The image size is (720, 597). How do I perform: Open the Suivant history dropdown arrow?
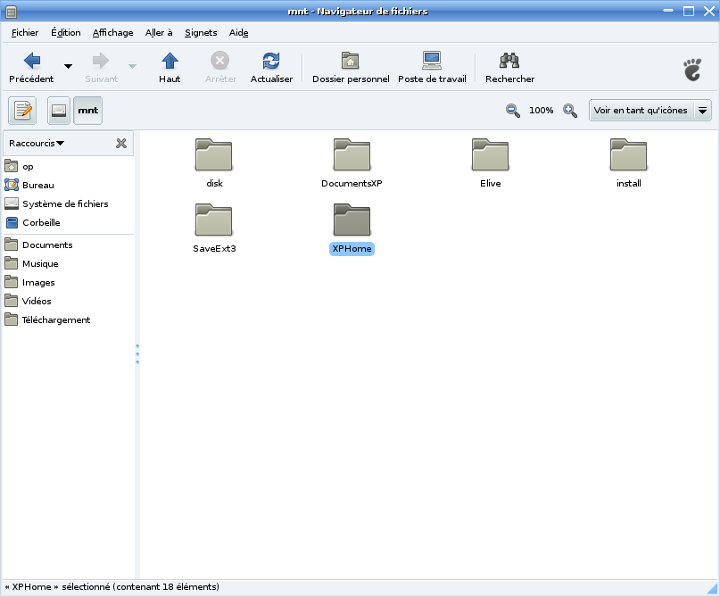click(132, 67)
